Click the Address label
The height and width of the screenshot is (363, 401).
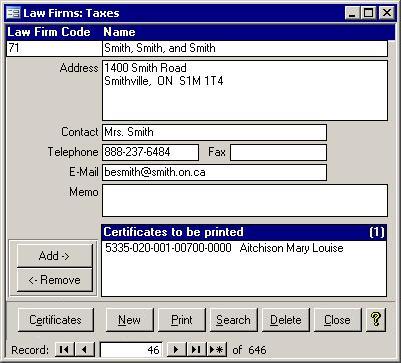[79, 68]
